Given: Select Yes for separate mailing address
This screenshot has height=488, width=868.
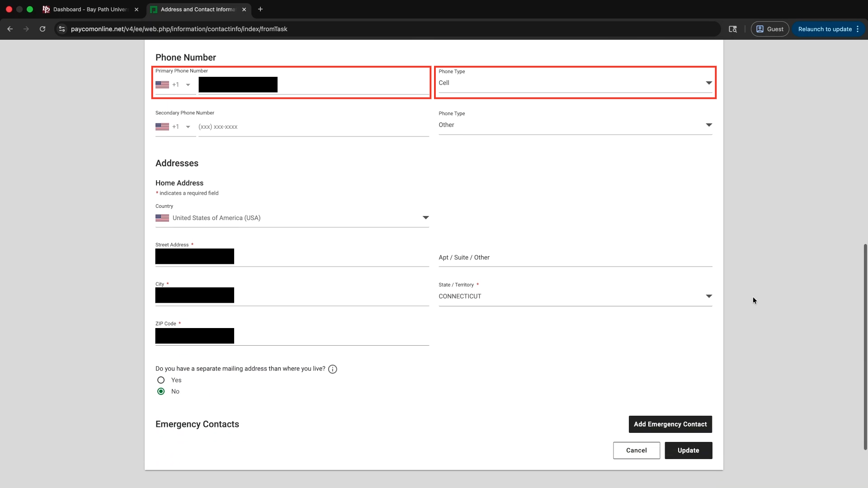Looking at the screenshot, I should [x=161, y=380].
